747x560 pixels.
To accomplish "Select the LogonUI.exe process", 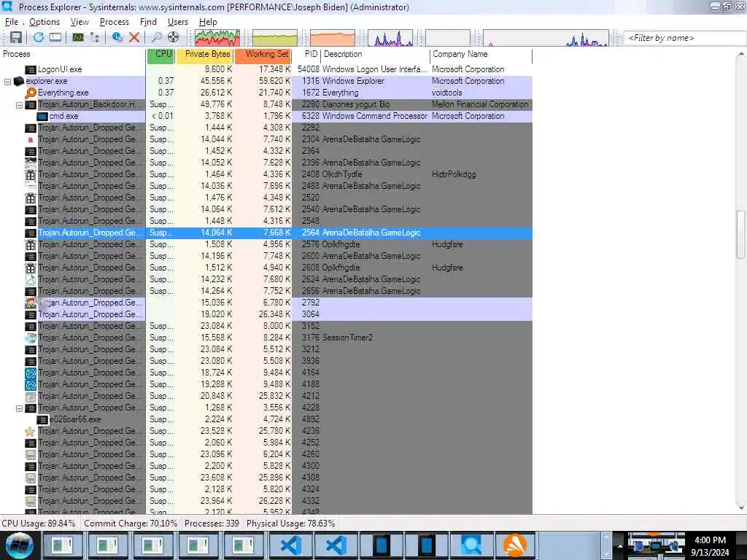I will click(x=60, y=69).
